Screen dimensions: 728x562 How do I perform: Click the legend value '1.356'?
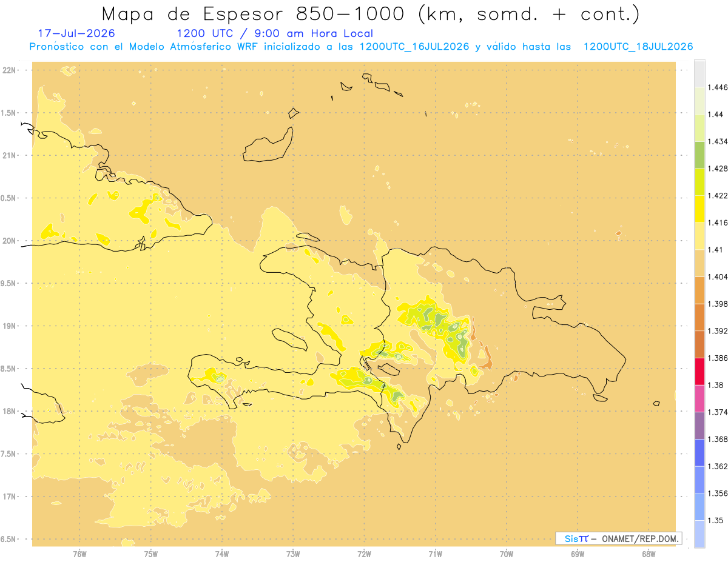pos(719,493)
